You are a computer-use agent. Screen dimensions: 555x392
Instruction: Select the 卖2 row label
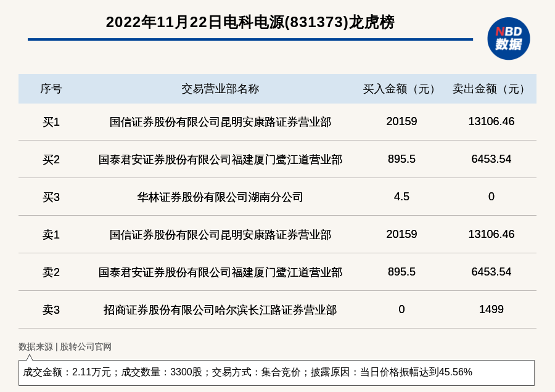[51, 272]
